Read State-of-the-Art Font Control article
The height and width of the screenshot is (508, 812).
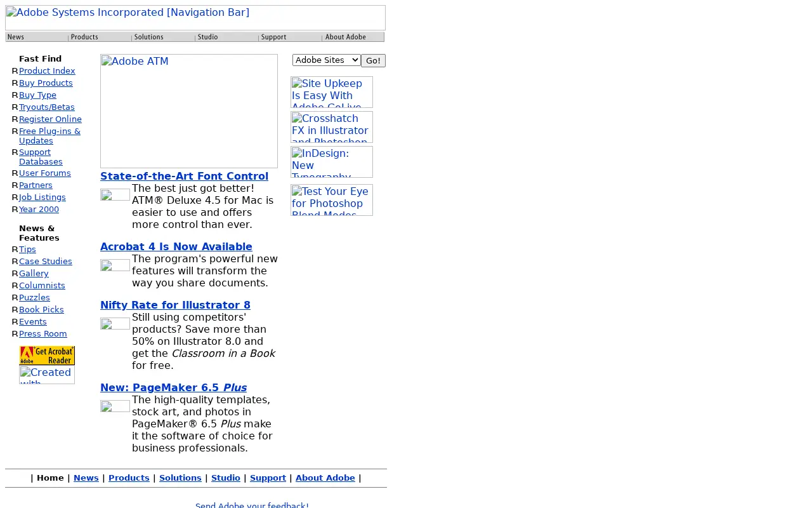point(184,177)
